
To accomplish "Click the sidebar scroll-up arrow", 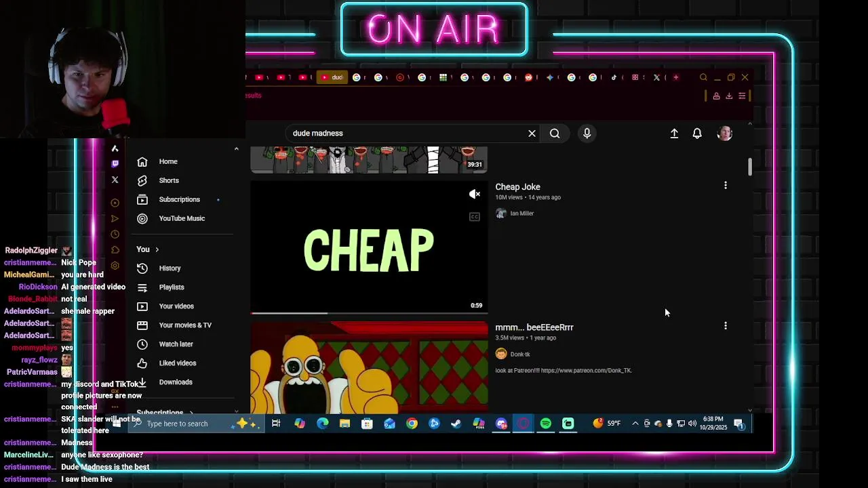I will 236,148.
